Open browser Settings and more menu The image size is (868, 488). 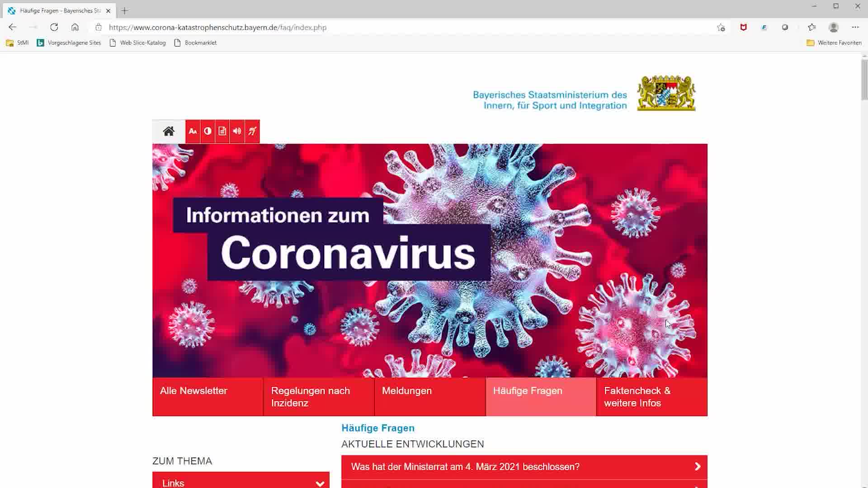[855, 28]
